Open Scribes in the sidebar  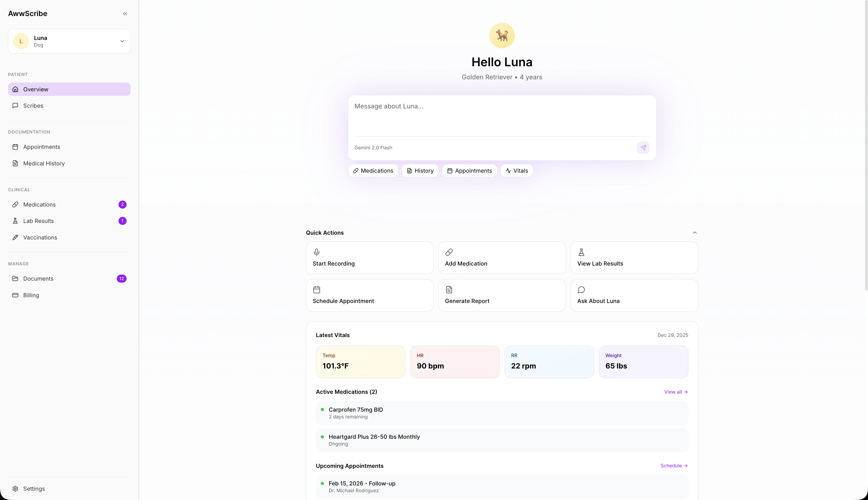(33, 106)
